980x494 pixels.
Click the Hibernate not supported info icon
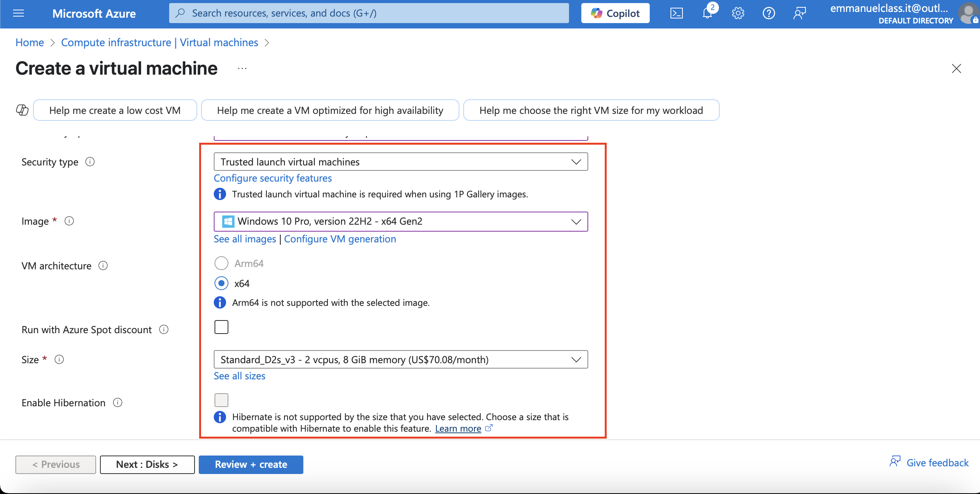[220, 417]
